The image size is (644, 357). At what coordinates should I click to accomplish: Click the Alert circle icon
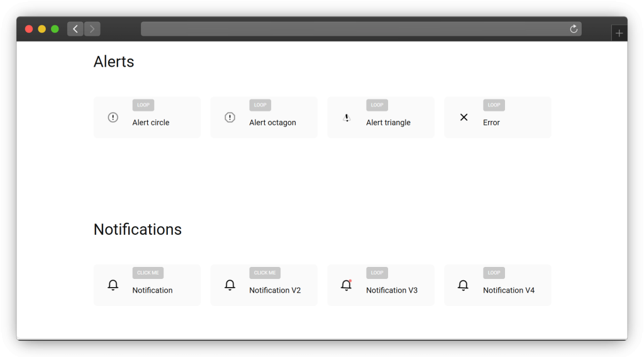pos(113,117)
